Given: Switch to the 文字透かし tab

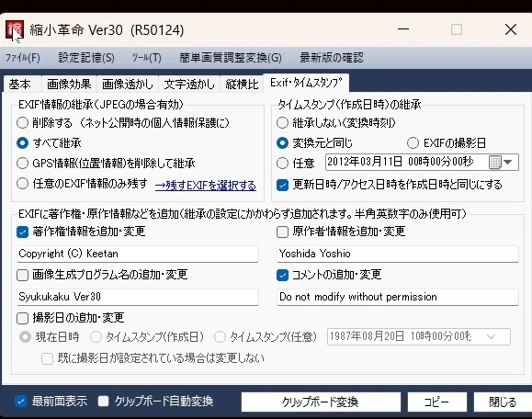Looking at the screenshot, I should click(189, 84).
